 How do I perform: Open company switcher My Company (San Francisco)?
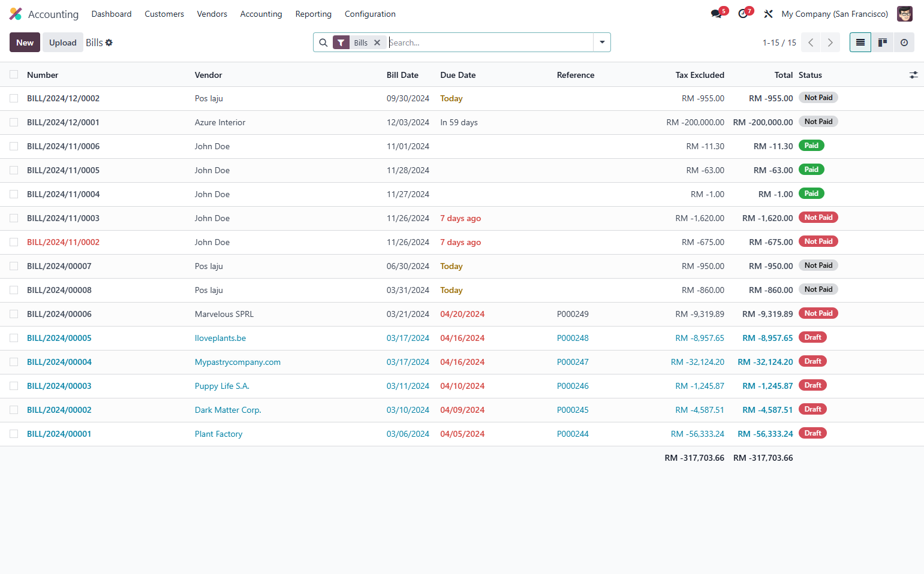click(x=835, y=14)
